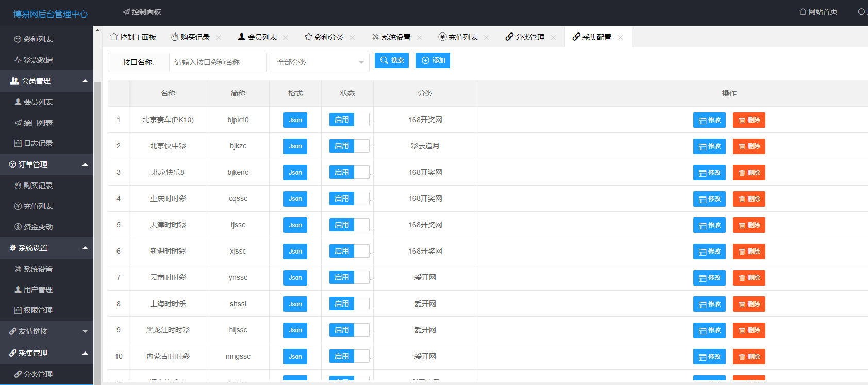Expand the 友情链接 sidebar group
The image size is (868, 385).
(x=46, y=331)
